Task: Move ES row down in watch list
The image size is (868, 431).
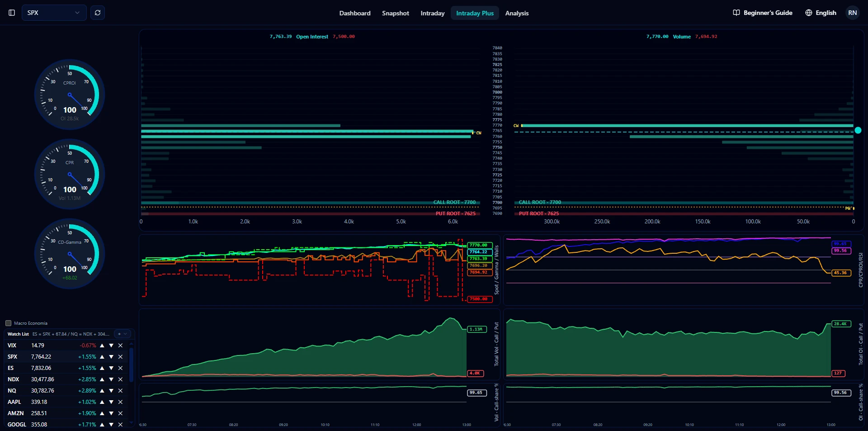Action: click(111, 368)
